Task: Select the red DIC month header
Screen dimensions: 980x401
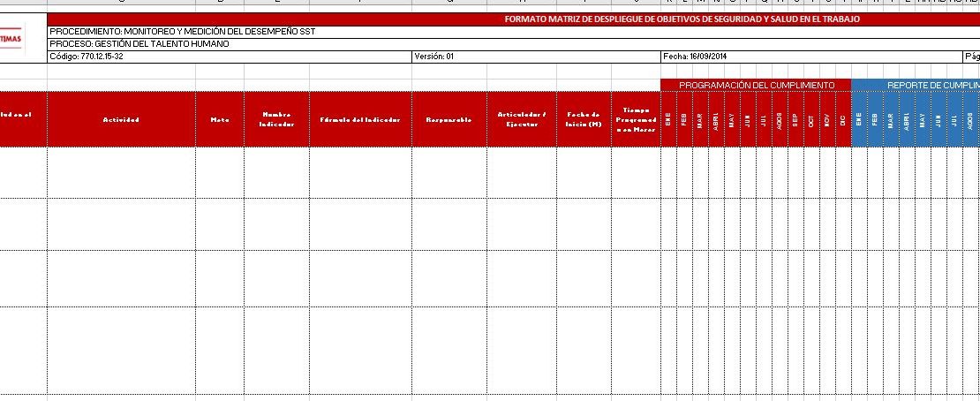Action: pos(844,119)
